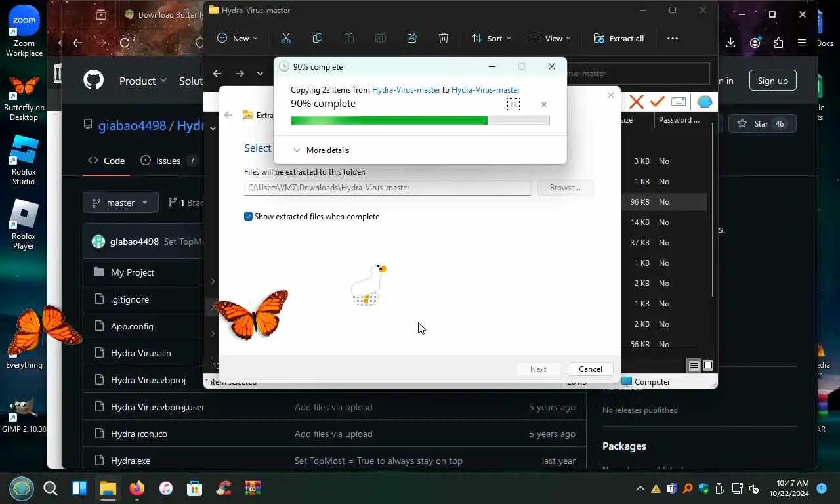
Task: Click the taskbar search magnifier
Action: click(51, 488)
